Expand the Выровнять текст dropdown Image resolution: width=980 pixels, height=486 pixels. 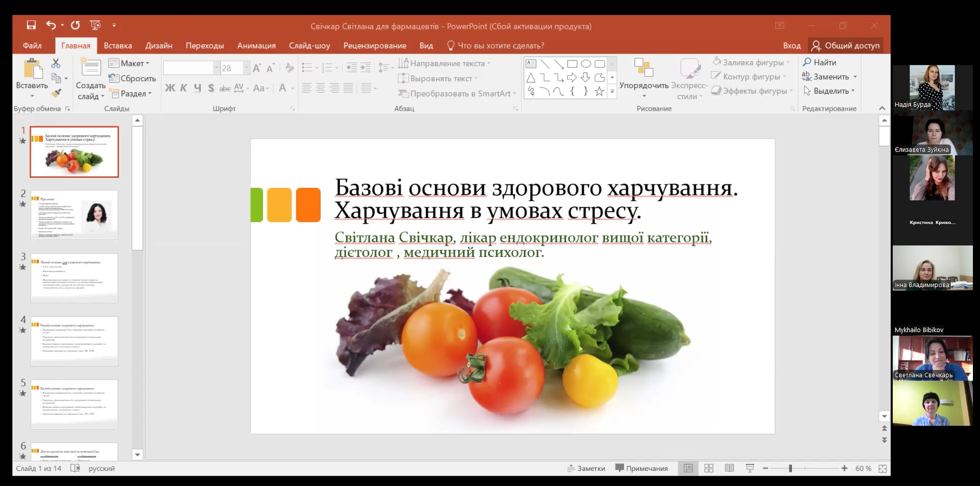click(438, 79)
